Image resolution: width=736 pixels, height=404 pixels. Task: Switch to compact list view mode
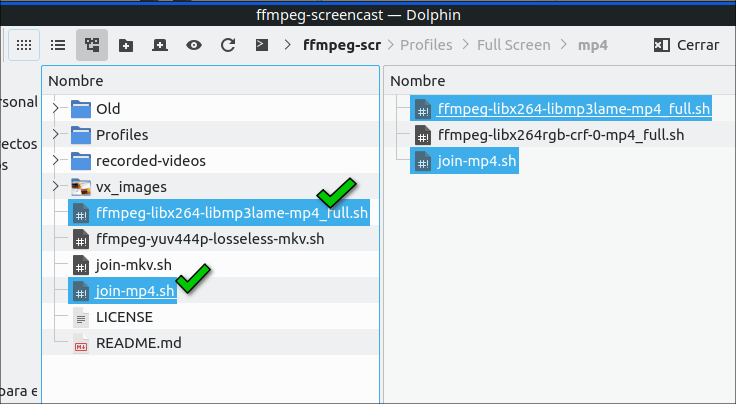58,45
